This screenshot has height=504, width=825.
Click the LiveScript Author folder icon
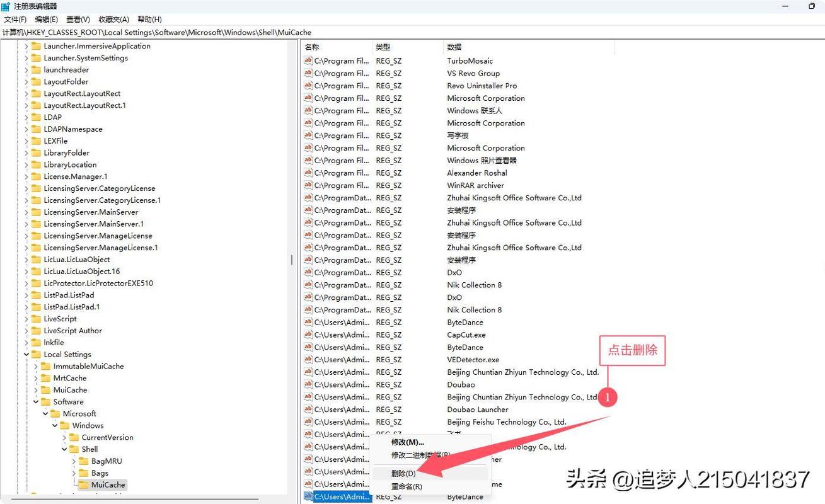pos(36,331)
